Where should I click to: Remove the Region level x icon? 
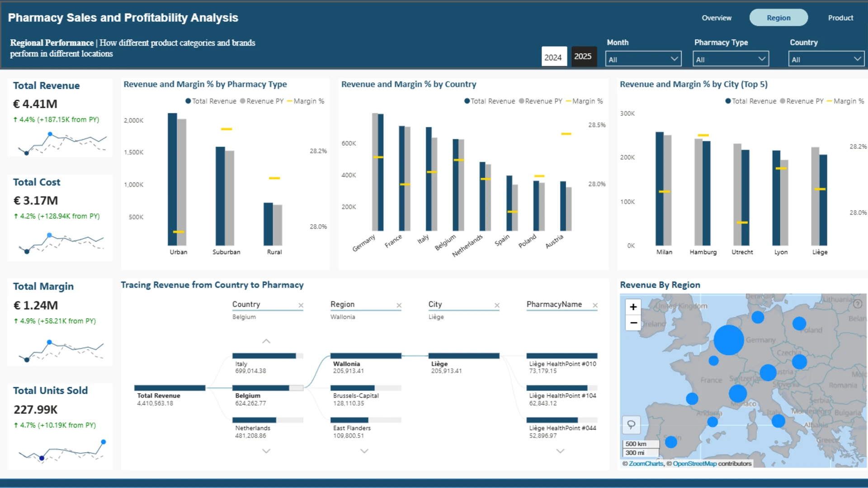399,305
